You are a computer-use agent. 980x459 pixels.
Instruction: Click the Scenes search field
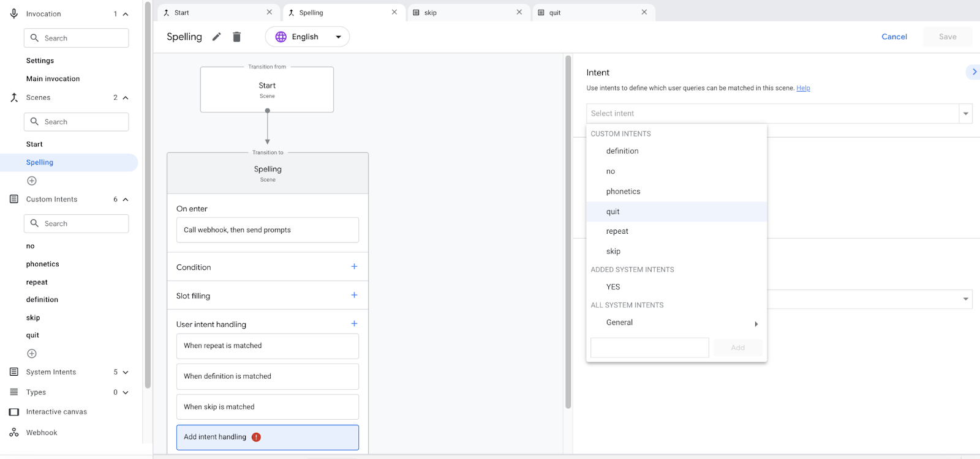[x=77, y=122]
